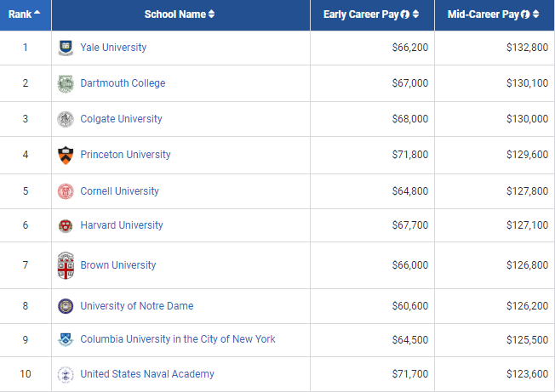Image resolution: width=555 pixels, height=392 pixels.
Task: Click the Princeton University shield icon
Action: pyautogui.click(x=66, y=155)
